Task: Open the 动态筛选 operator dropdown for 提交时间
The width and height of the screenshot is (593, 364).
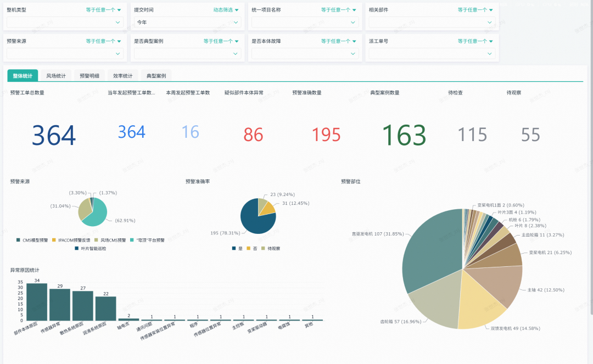Action: (226, 10)
